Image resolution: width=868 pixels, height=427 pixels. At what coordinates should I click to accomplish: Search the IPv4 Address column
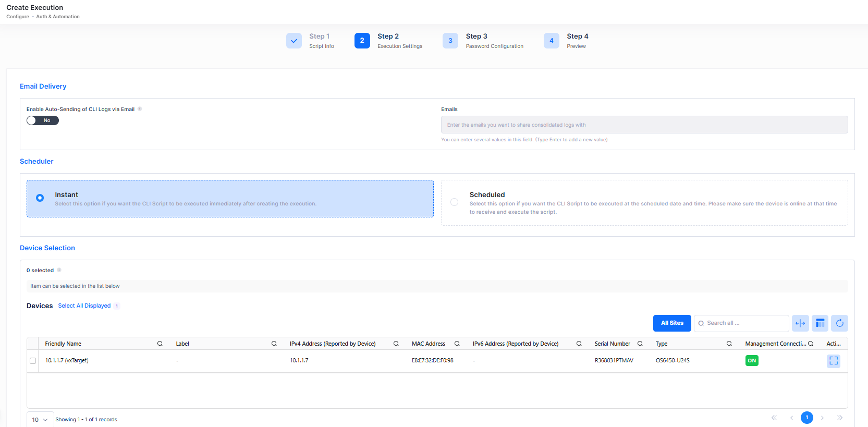pos(396,344)
